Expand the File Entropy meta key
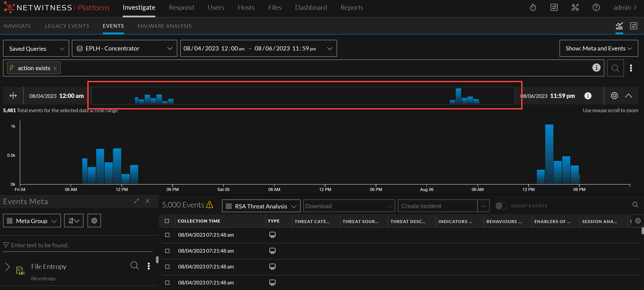The image size is (644, 290). pos(8,267)
